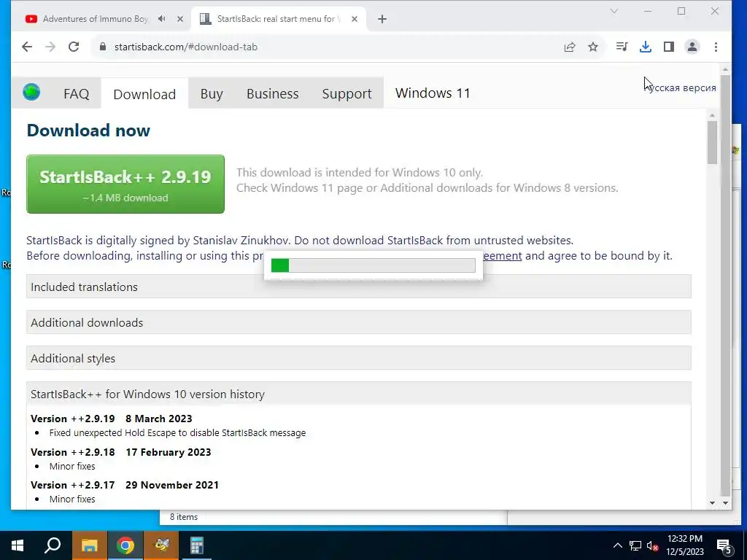The image size is (747, 560).
Task: Open the Windows 11 tab
Action: 433,93
